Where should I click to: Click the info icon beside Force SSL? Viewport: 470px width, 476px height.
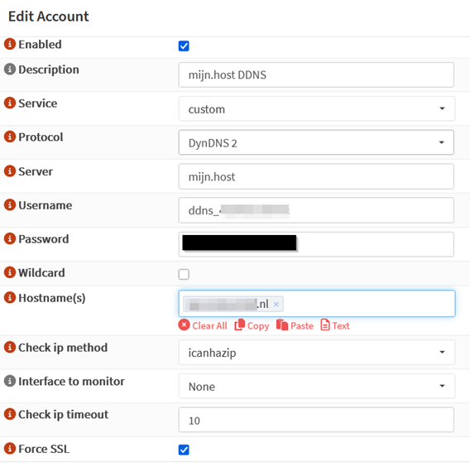10,449
